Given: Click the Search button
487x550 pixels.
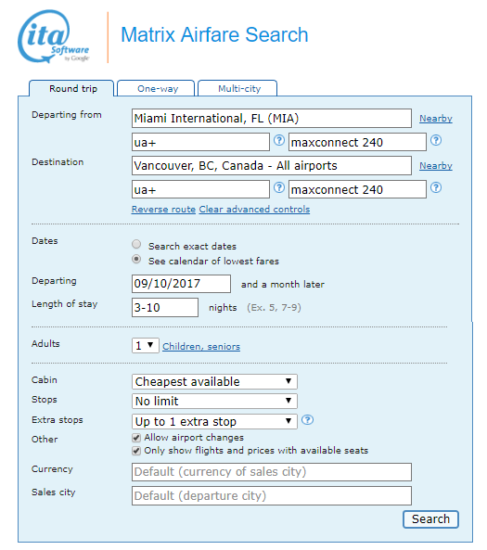Looking at the screenshot, I should pos(431,519).
